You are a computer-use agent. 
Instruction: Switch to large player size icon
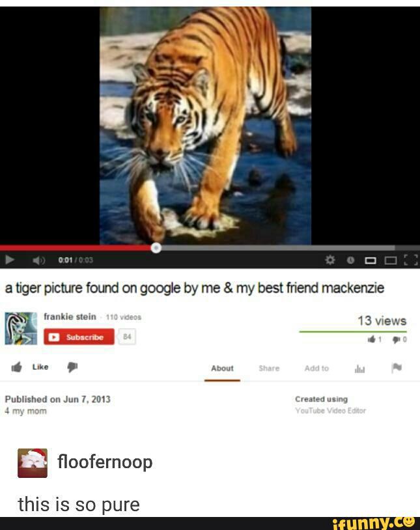391,260
